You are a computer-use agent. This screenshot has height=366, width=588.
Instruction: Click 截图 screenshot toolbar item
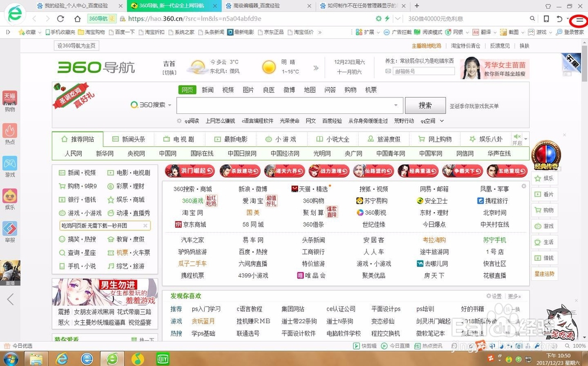pos(510,32)
